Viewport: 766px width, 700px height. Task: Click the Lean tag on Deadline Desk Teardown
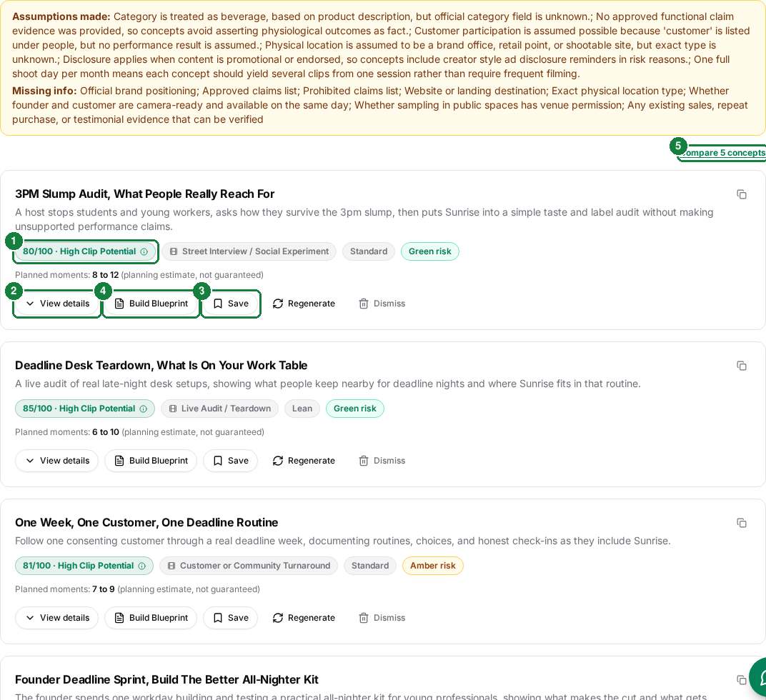302,409
